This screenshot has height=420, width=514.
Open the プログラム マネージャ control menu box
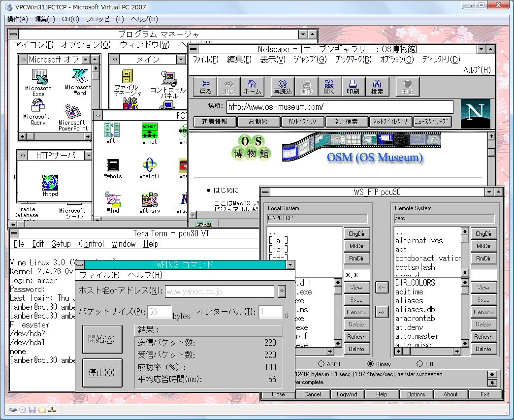click(x=13, y=34)
